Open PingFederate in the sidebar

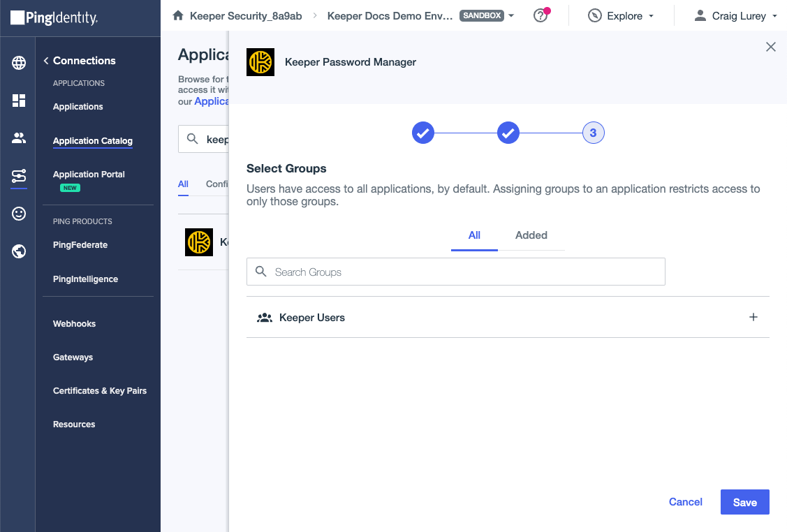(x=80, y=245)
